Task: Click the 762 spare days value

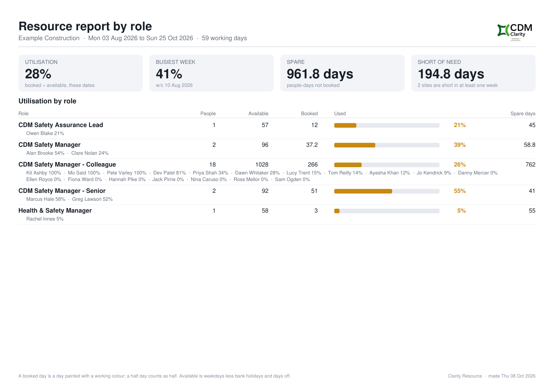Action: [x=530, y=165]
